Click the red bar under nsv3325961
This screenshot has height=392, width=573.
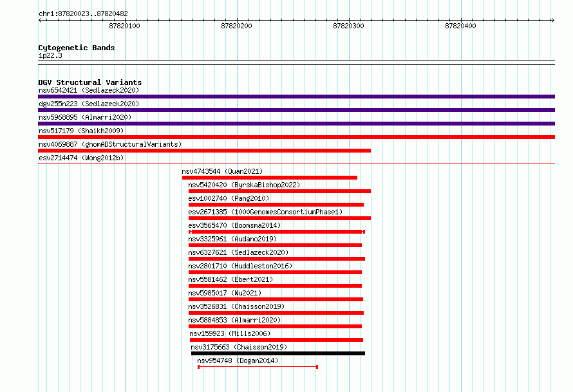(x=275, y=245)
